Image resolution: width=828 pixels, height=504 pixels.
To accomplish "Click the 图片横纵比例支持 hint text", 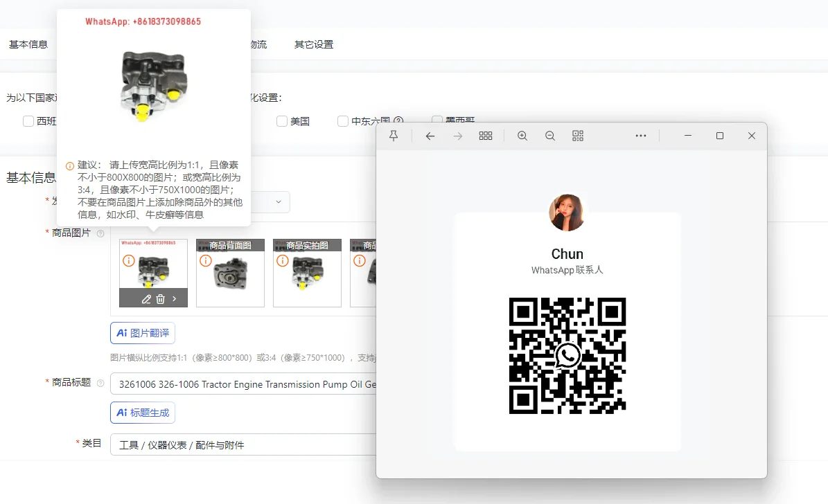I will point(243,358).
